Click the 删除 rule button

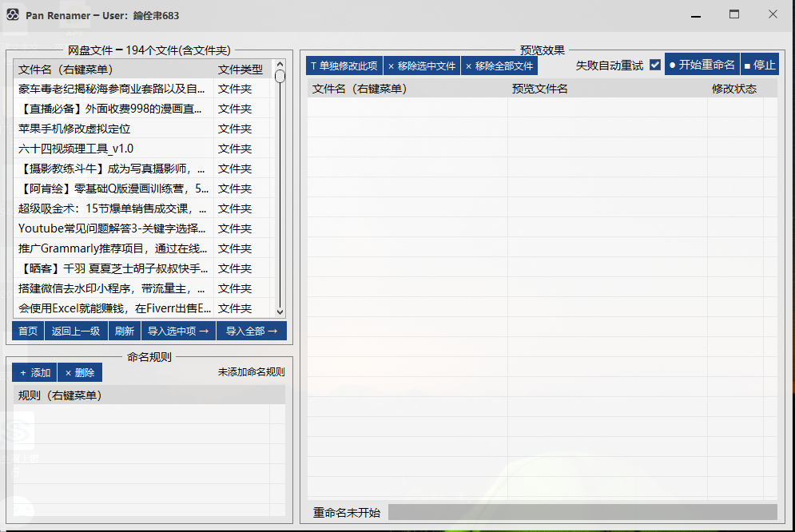pos(80,372)
